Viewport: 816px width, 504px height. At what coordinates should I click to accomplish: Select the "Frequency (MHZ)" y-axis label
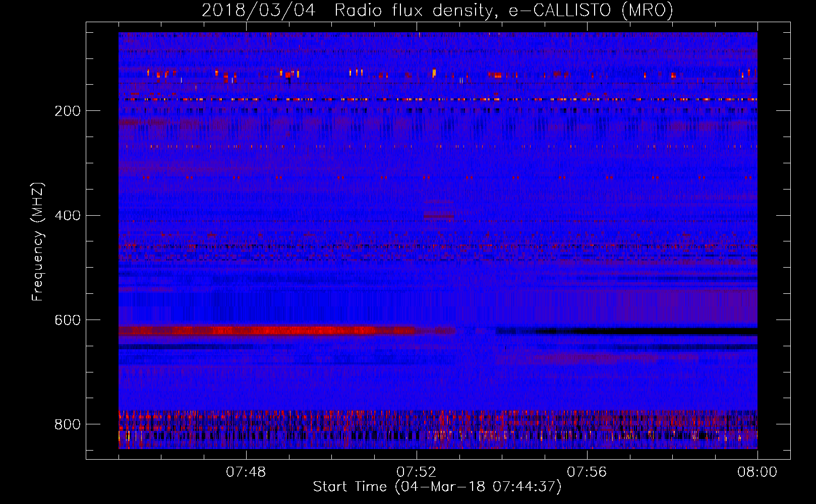(38, 242)
